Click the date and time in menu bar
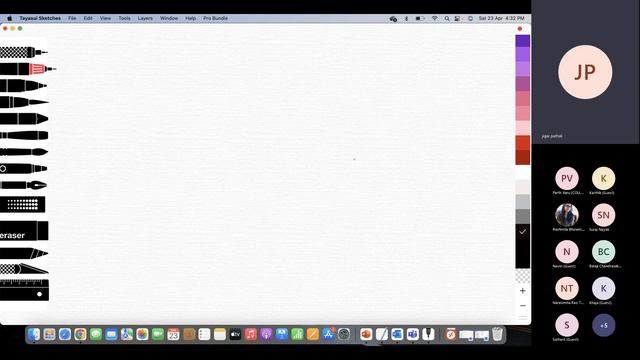 click(502, 18)
